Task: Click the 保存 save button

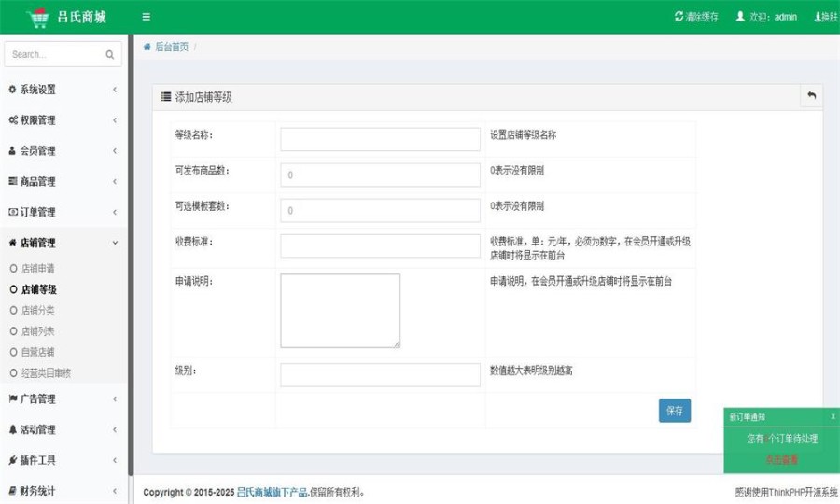Action: coord(675,411)
